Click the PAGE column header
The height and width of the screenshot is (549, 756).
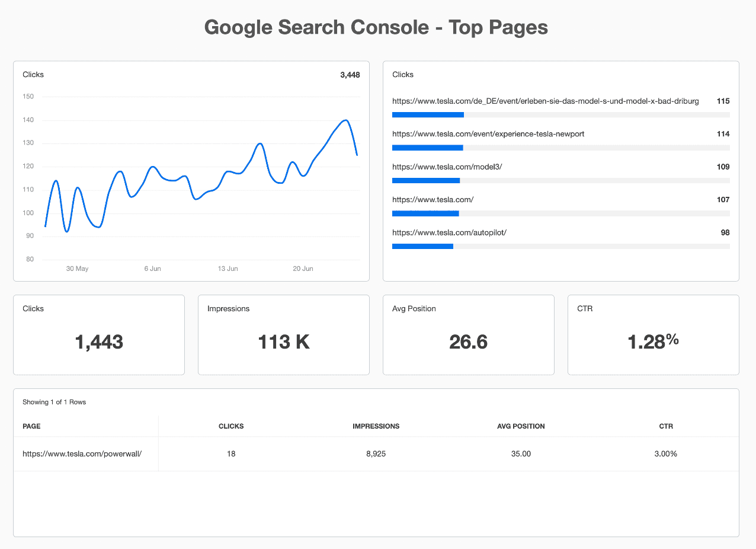[31, 426]
